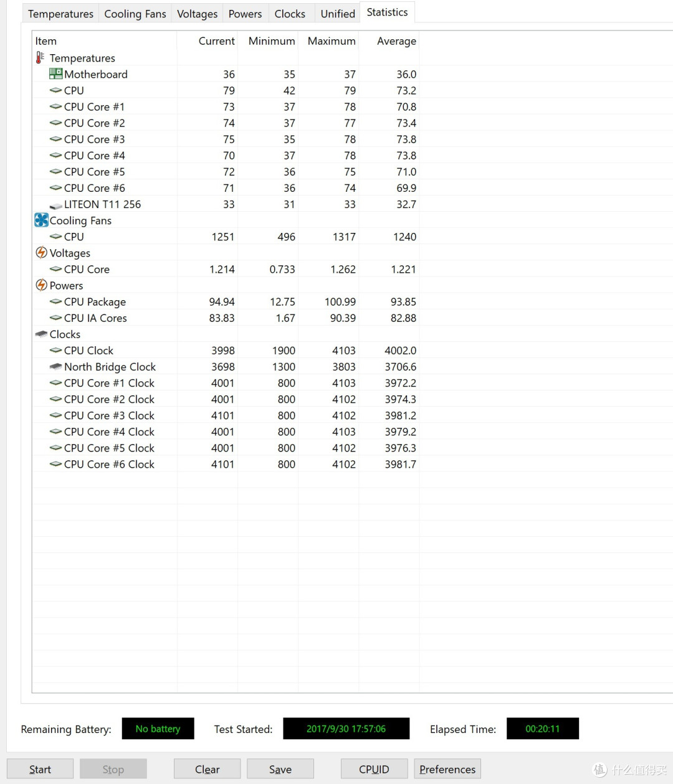Image resolution: width=673 pixels, height=784 pixels.
Task: Click the drive icon for LITEON T11 256
Action: [55, 205]
